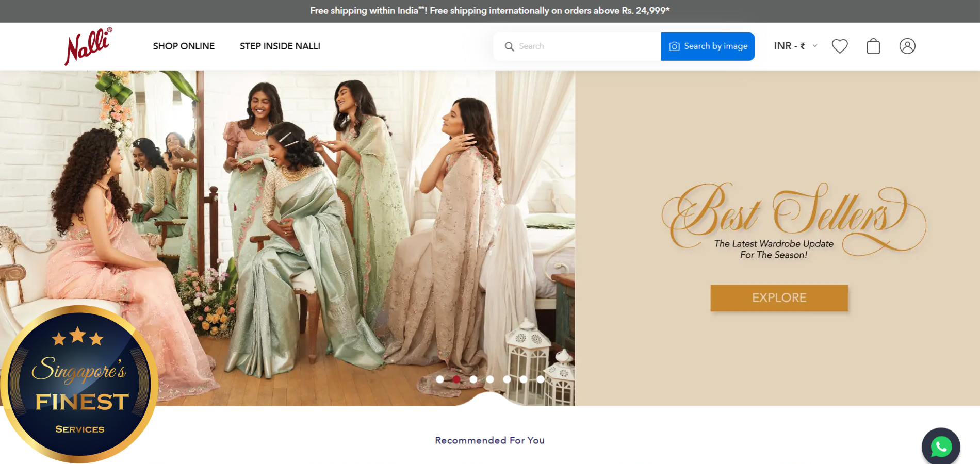Click the EXPLORE button
This screenshot has width=980, height=464.
[x=779, y=298]
